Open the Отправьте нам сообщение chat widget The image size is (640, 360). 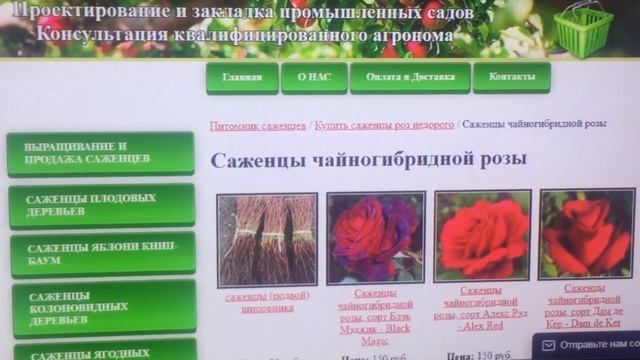point(587,346)
